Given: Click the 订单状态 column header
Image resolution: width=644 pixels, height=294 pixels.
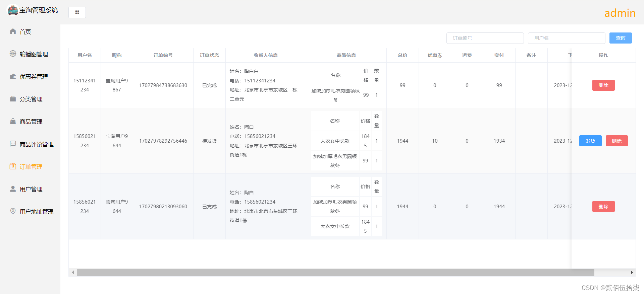Looking at the screenshot, I should pos(209,55).
